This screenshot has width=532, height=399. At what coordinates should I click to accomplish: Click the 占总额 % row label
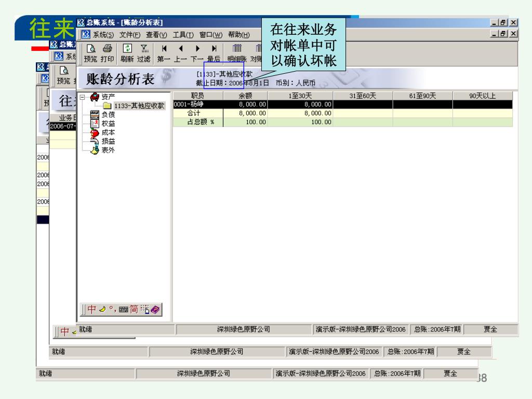pos(201,122)
